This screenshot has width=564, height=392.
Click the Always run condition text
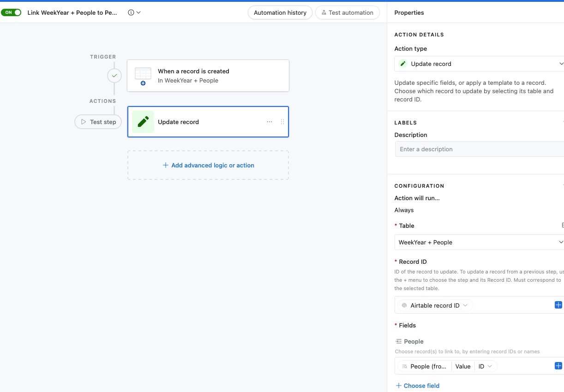(x=404, y=210)
